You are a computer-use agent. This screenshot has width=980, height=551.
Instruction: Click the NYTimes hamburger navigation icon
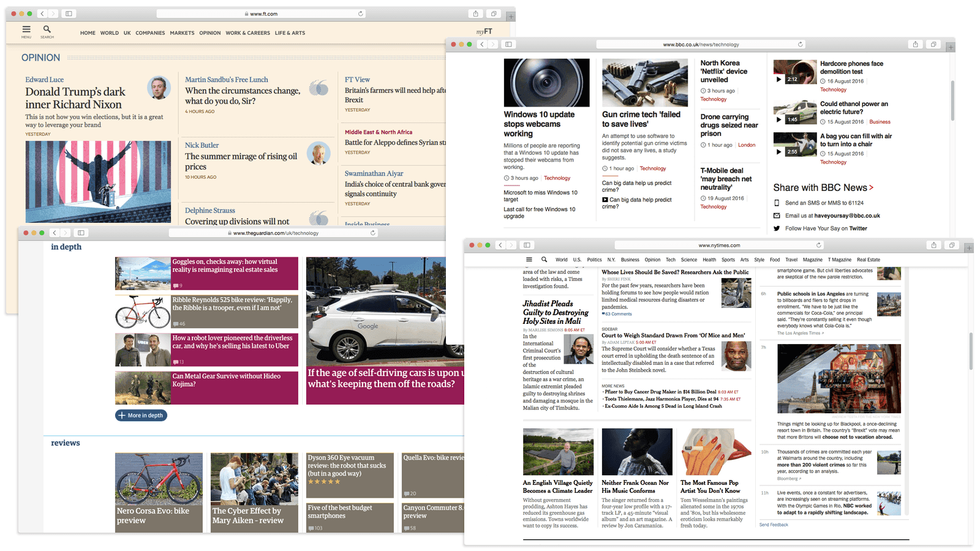pyautogui.click(x=529, y=259)
